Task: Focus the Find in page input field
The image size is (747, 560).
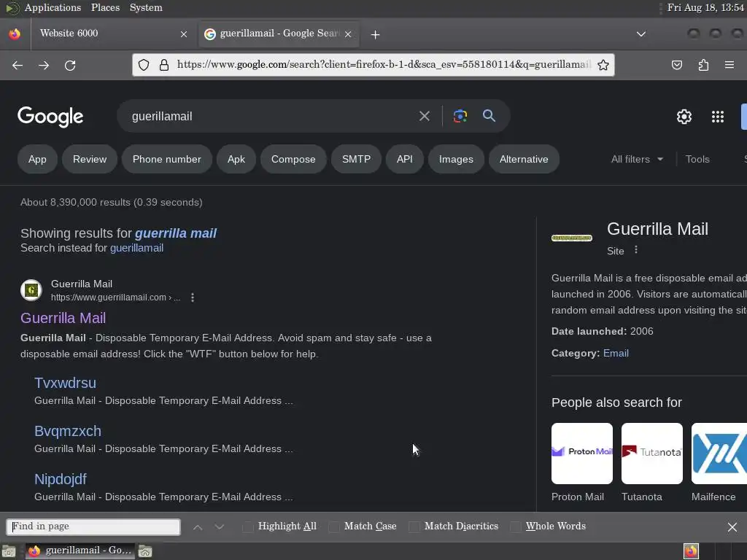Action: click(x=93, y=526)
